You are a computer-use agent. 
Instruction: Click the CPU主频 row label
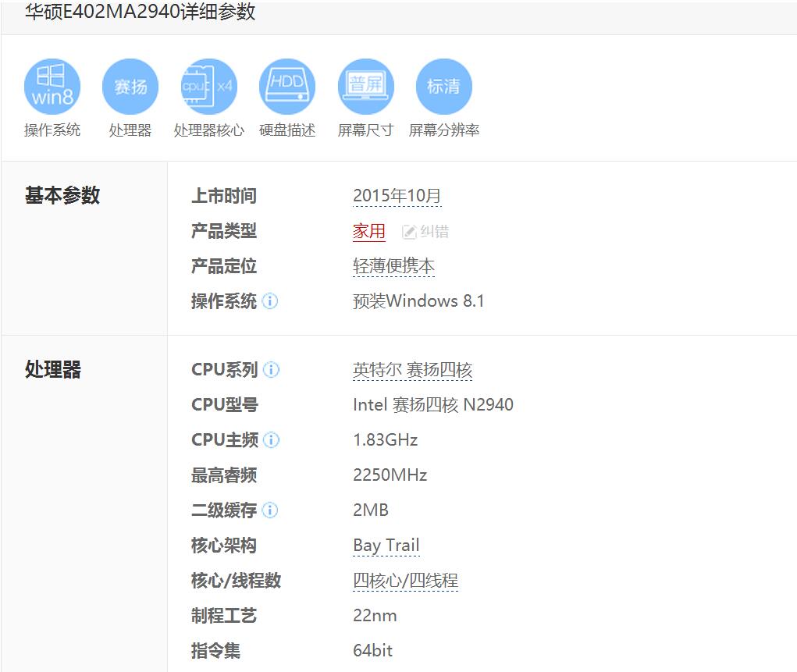pos(225,439)
